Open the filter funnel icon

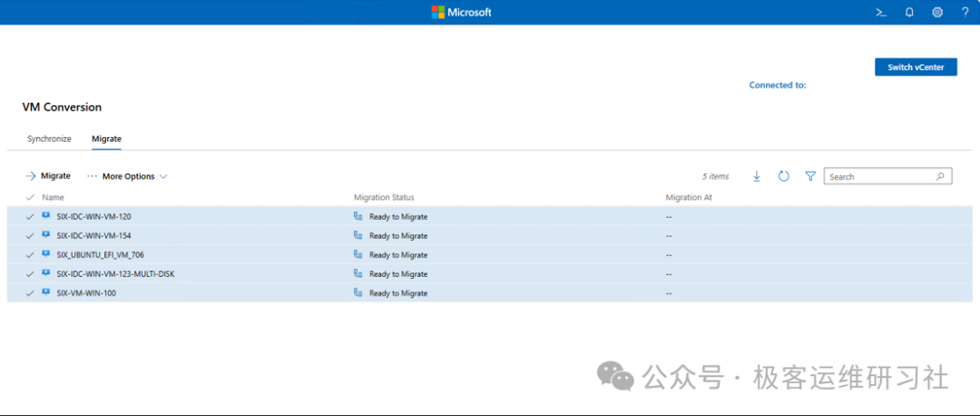(x=810, y=176)
